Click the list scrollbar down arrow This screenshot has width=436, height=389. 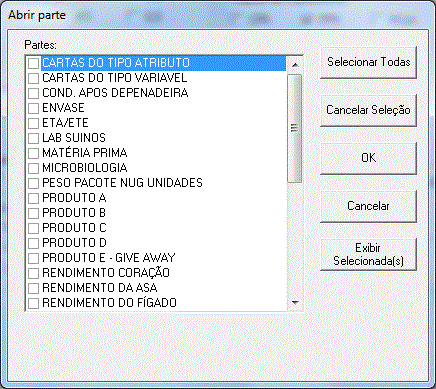point(295,303)
